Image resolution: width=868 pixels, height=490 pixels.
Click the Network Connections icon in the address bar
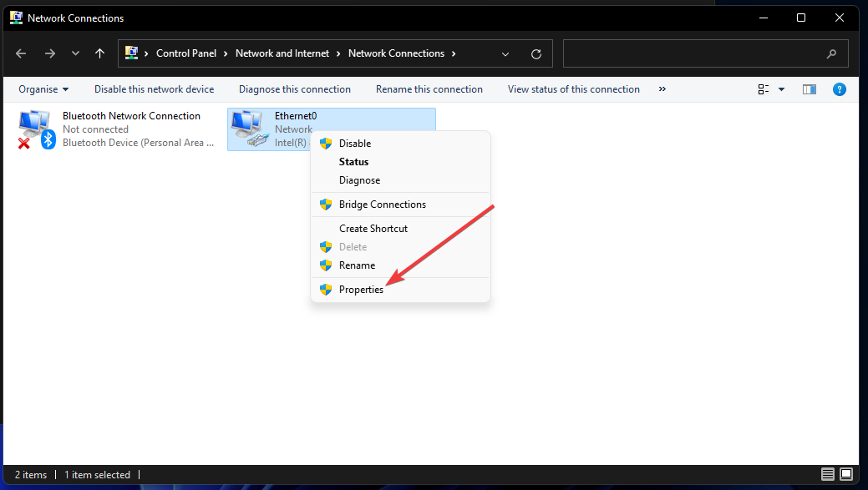click(x=132, y=53)
